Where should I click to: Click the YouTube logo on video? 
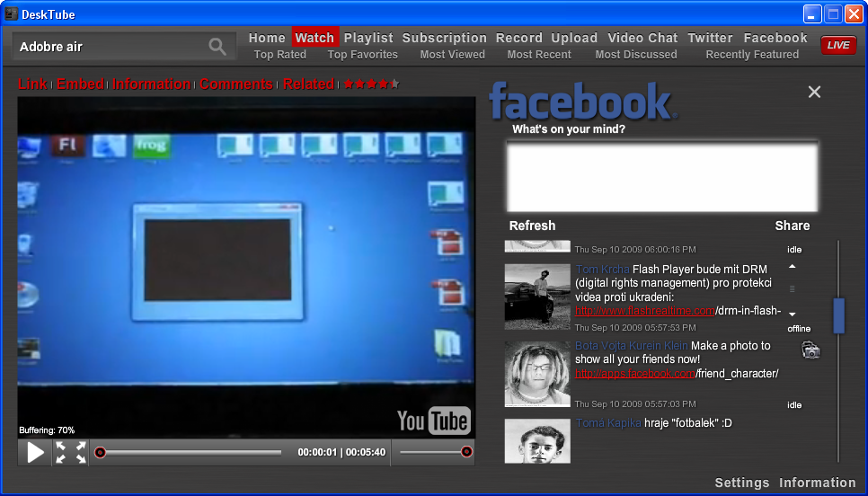[433, 421]
